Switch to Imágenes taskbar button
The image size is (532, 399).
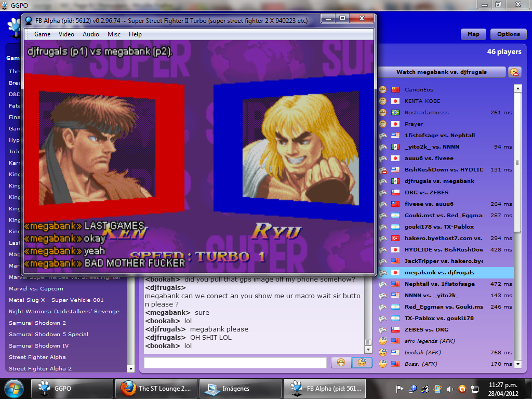pyautogui.click(x=240, y=389)
